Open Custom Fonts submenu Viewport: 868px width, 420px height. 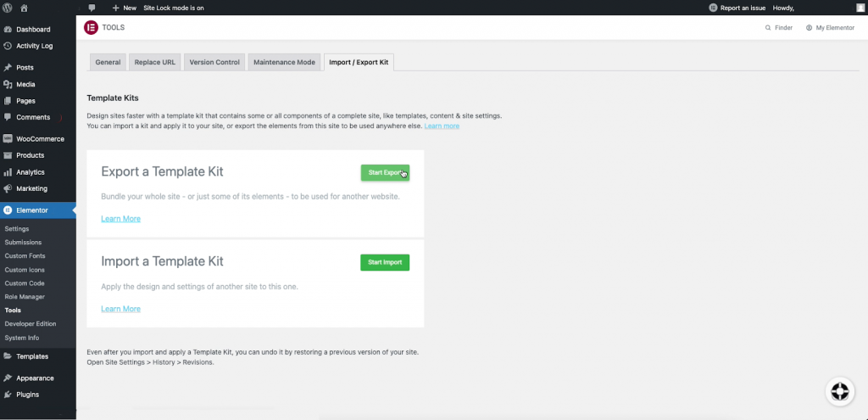pos(25,256)
